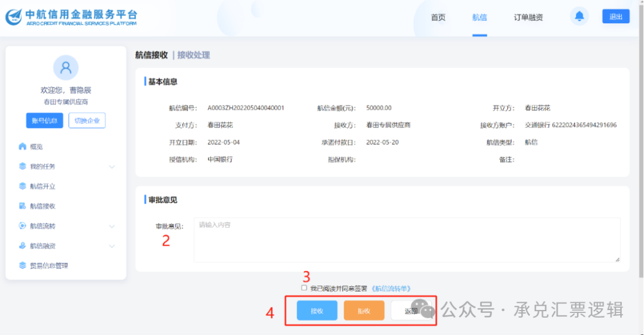Click the 授信机构 value 中国银行
The height and width of the screenshot is (335, 644).
tap(219, 159)
